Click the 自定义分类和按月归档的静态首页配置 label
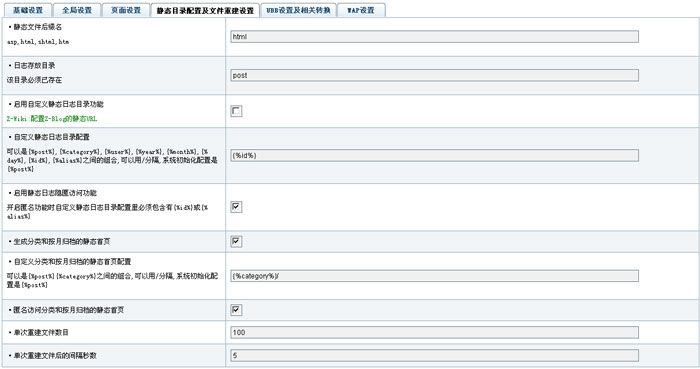This screenshot has width=700, height=369. tap(72, 261)
